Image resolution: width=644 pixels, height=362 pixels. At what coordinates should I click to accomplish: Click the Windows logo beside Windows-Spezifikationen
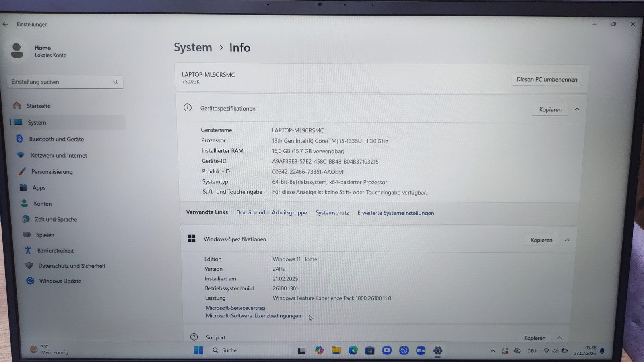192,239
